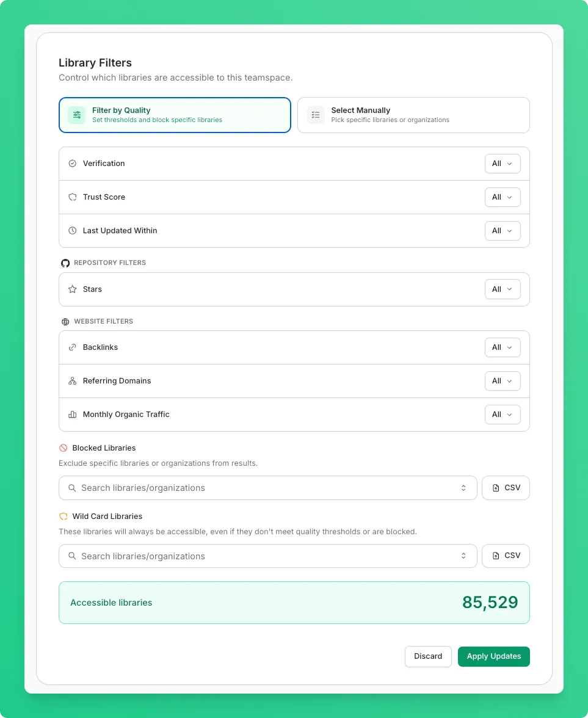Click the Last Updated clock icon
Screen dimensions: 588x718
coord(72,231)
